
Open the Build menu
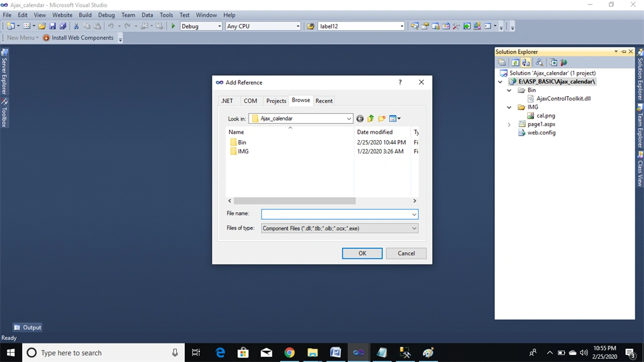pyautogui.click(x=85, y=15)
